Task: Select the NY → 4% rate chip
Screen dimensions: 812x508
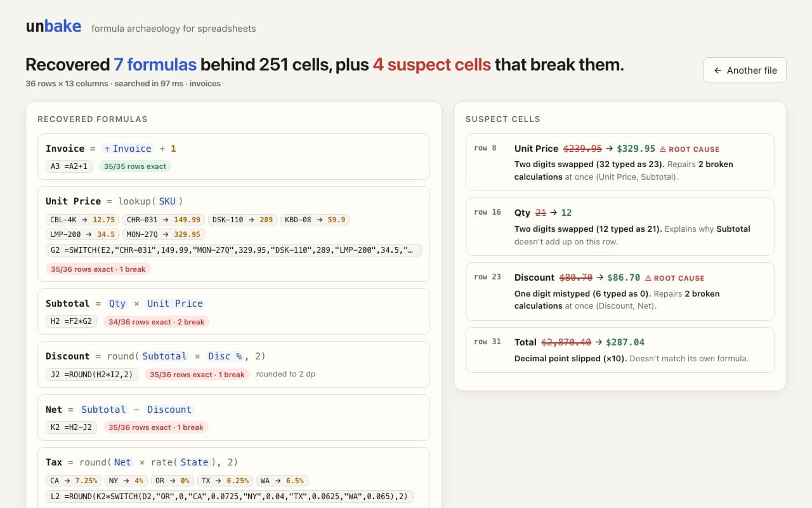Action: [x=127, y=481]
